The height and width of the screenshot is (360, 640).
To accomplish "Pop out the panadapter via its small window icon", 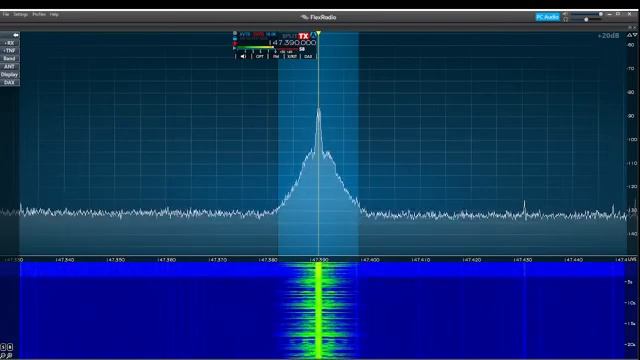I will point(630,27).
